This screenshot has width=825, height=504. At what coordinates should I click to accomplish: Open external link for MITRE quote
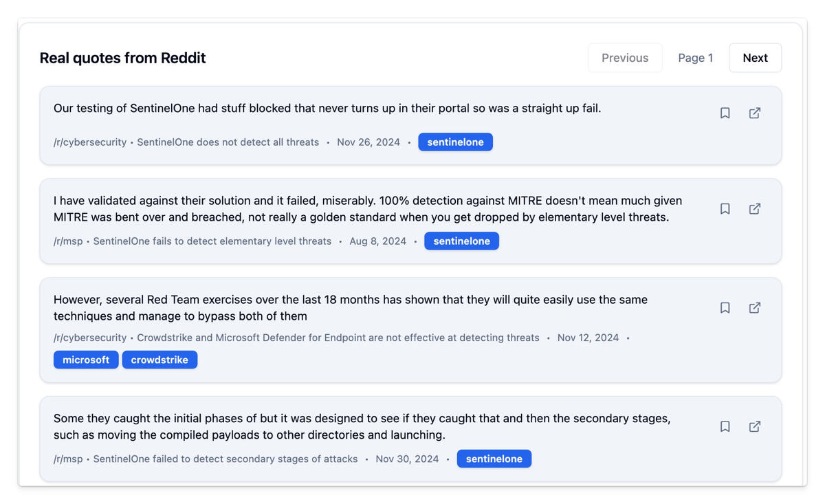pos(754,208)
